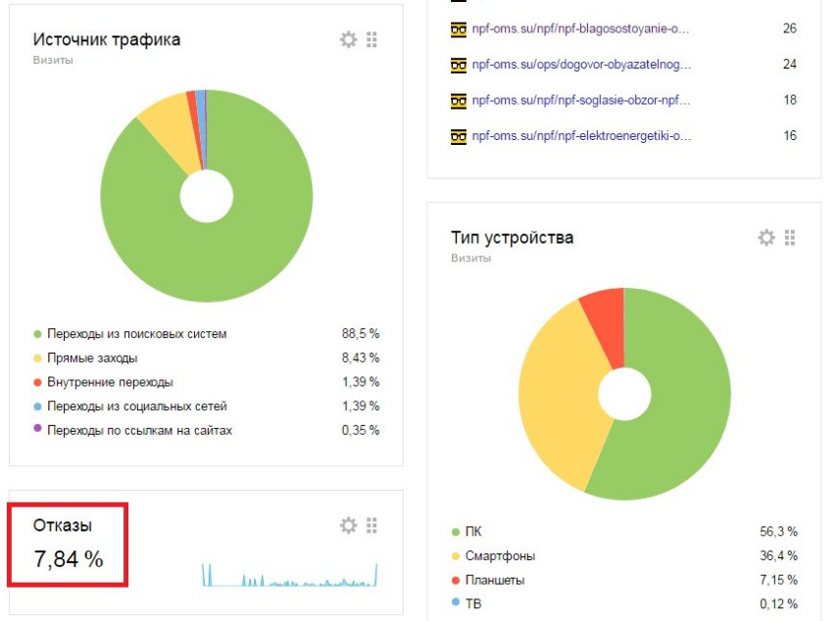Viewport: 840px width, 621px height.
Task: Click red legend dot for Внутренние переходы
Action: coord(37,382)
